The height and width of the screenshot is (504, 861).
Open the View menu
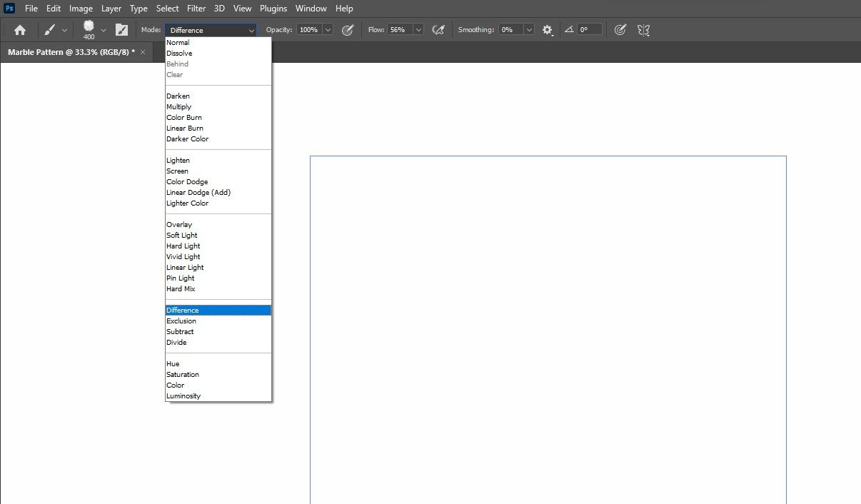[243, 9]
